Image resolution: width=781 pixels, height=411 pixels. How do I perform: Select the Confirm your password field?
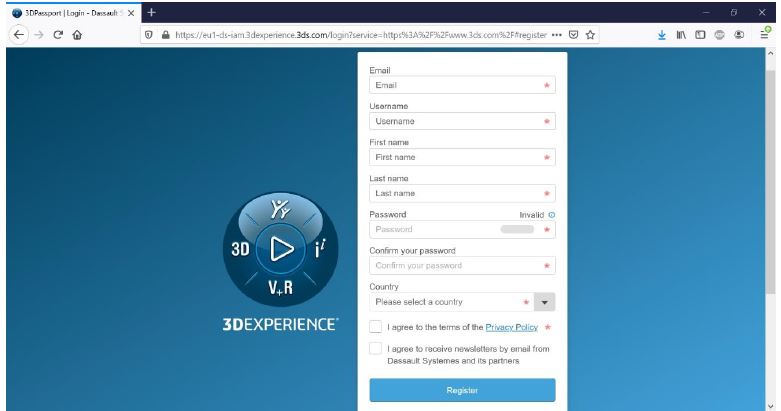tap(462, 266)
